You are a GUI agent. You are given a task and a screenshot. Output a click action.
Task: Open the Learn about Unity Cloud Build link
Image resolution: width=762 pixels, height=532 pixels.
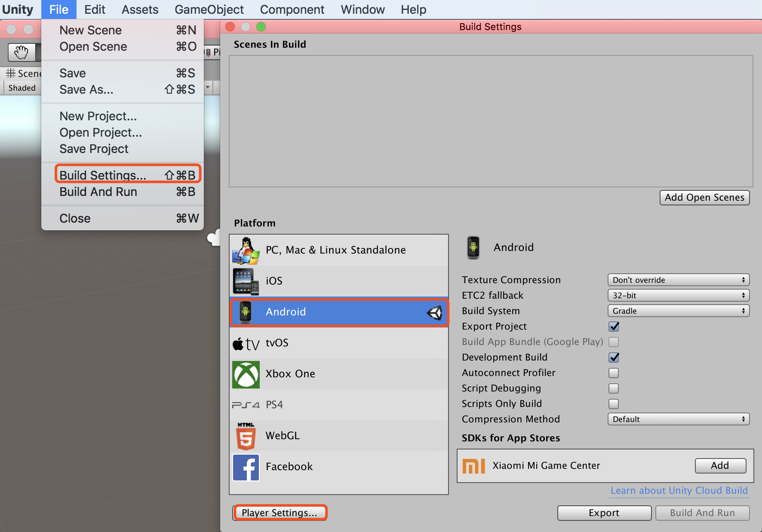click(679, 491)
